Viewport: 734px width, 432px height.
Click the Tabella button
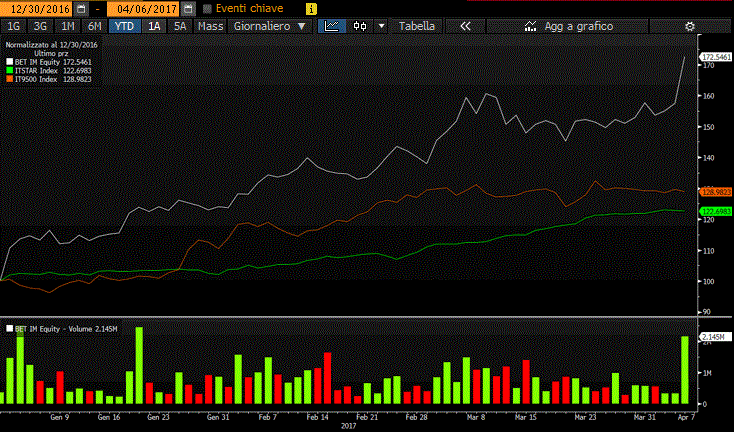(417, 26)
